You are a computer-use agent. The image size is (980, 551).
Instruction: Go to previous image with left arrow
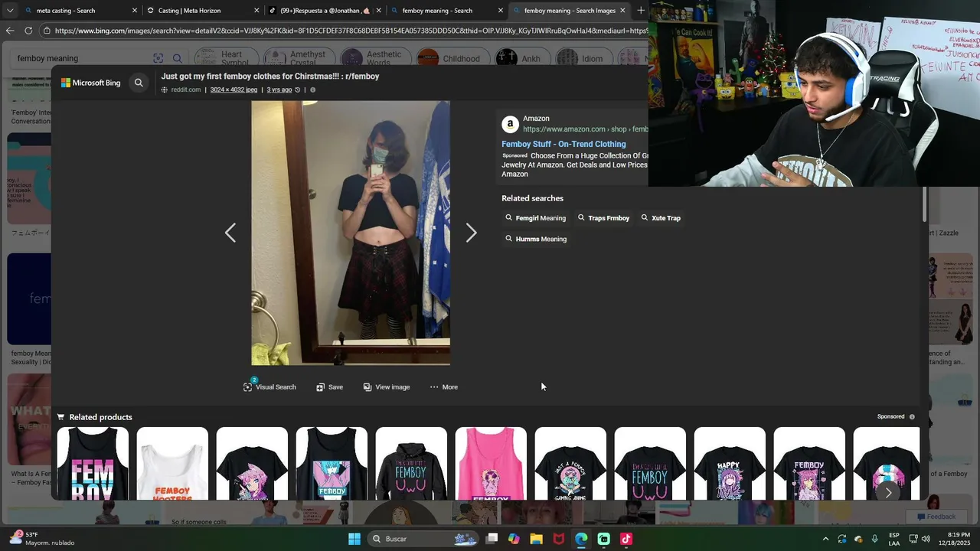(x=230, y=233)
